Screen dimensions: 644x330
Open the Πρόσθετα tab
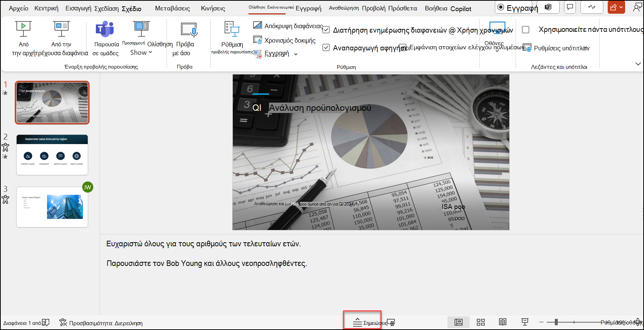click(x=403, y=8)
